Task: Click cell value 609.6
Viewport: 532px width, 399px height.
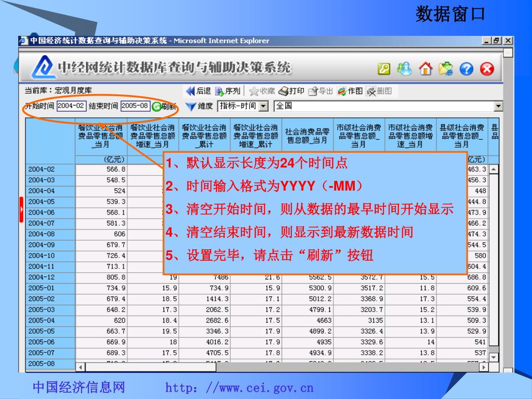Action: (x=462, y=288)
